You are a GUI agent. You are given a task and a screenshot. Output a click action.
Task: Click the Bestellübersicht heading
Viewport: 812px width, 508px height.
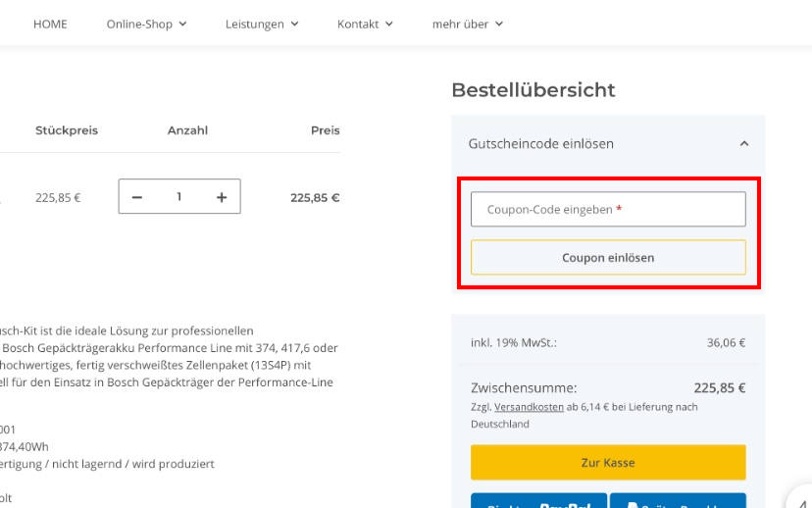click(533, 90)
